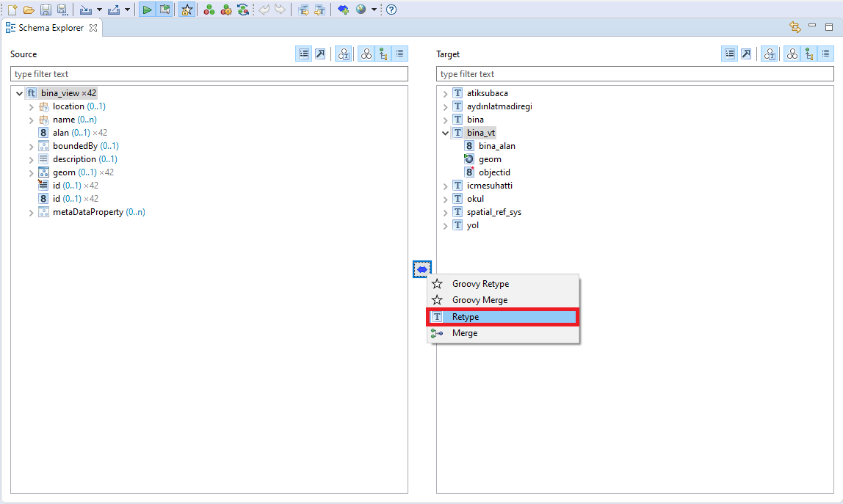Toggle the hierarchy tree icon in Target toolbar
Image resolution: width=843 pixels, height=504 pixels.
809,54
